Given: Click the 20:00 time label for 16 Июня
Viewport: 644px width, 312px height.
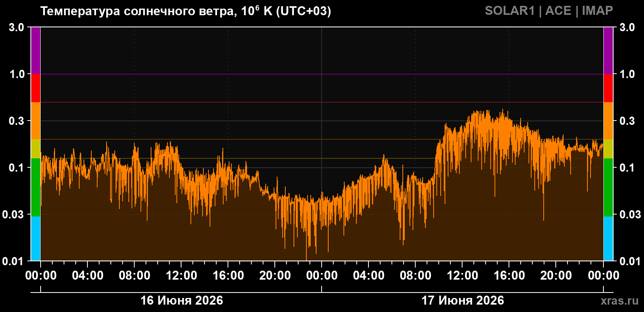Looking at the screenshot, I should click(275, 275).
